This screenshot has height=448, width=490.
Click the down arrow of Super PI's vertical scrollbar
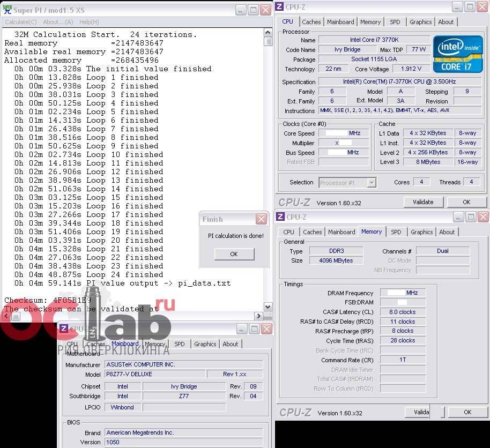tap(268, 307)
